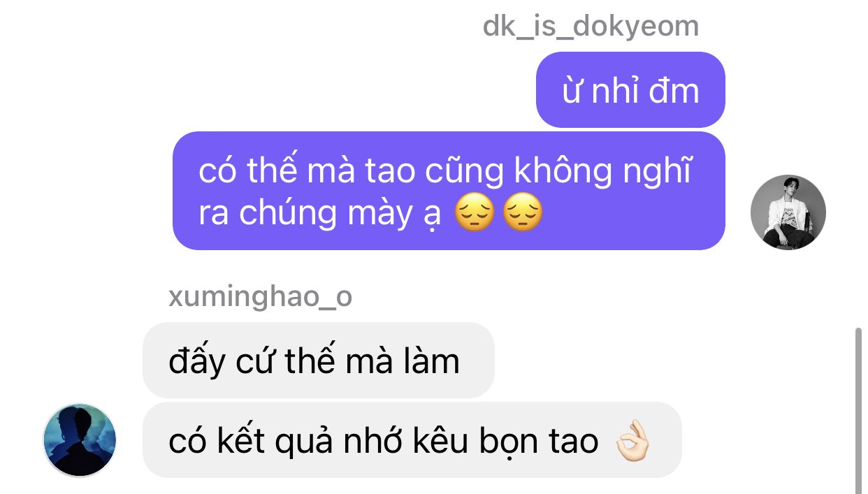The image size is (868, 494).
Task: Click the second pensive face emoji
Action: pos(523,215)
